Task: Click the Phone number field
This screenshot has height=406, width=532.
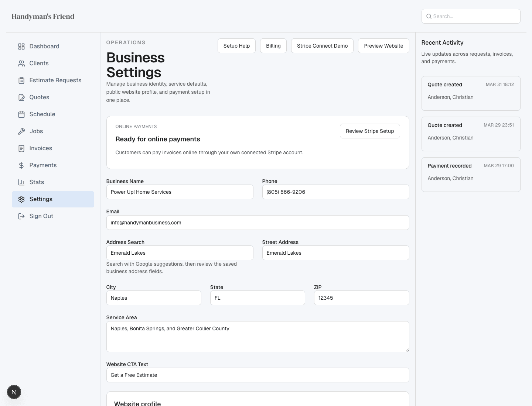Action: pyautogui.click(x=336, y=192)
